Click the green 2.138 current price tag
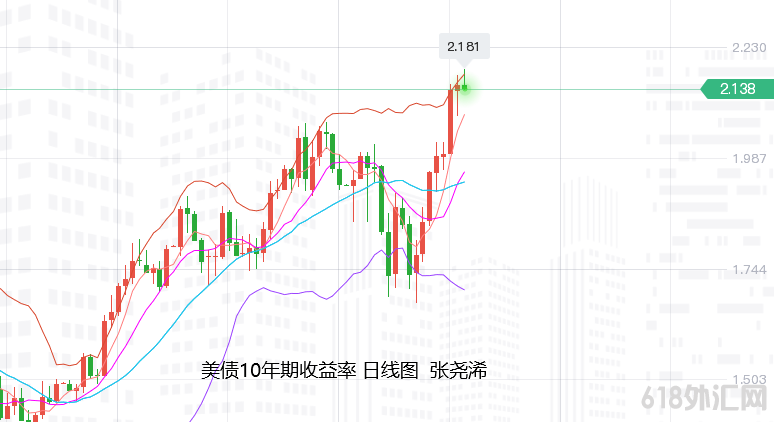The height and width of the screenshot is (422, 774). (x=738, y=89)
